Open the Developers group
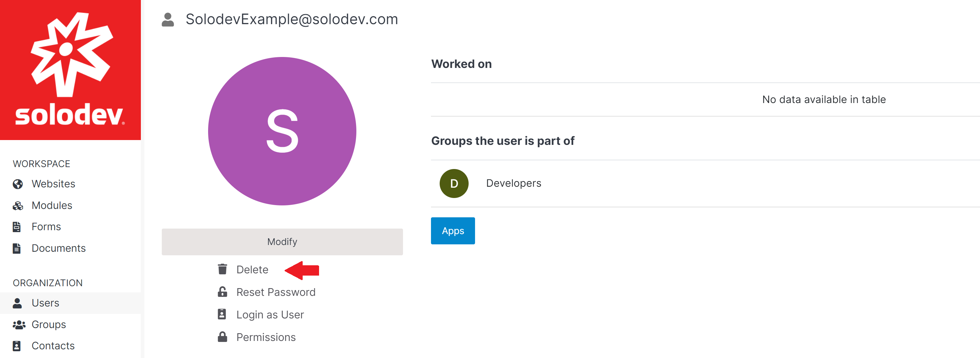 (x=514, y=183)
